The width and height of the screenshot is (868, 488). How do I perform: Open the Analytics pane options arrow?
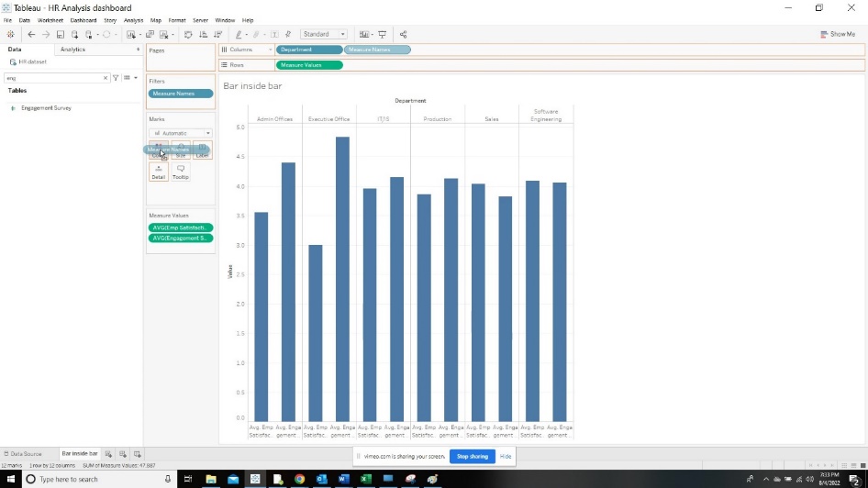138,50
